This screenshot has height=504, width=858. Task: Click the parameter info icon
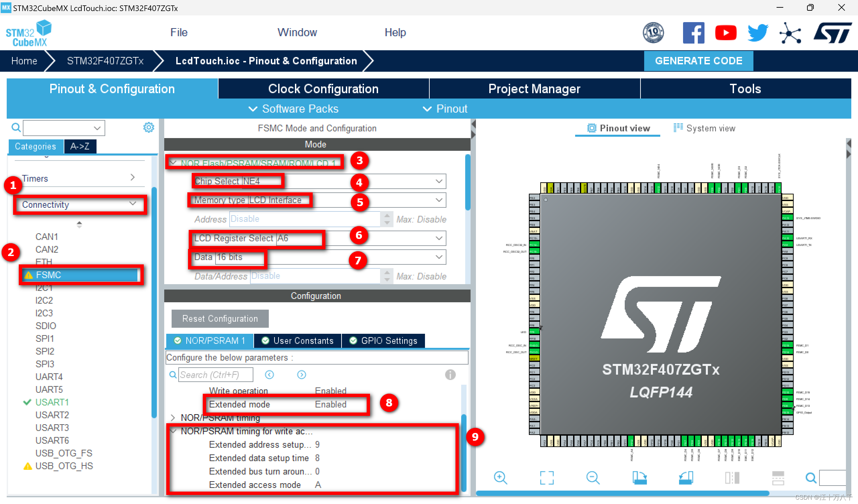click(x=450, y=375)
